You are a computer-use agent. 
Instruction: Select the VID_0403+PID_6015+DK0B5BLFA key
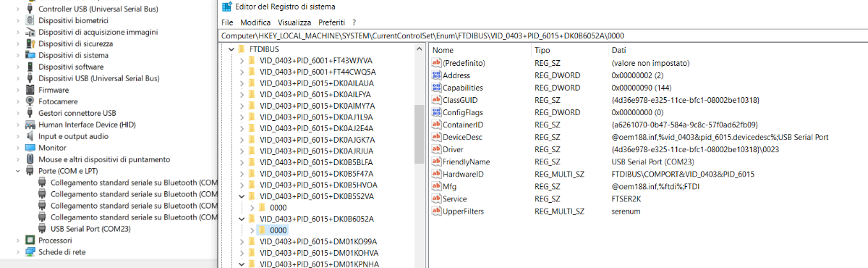pos(316,162)
